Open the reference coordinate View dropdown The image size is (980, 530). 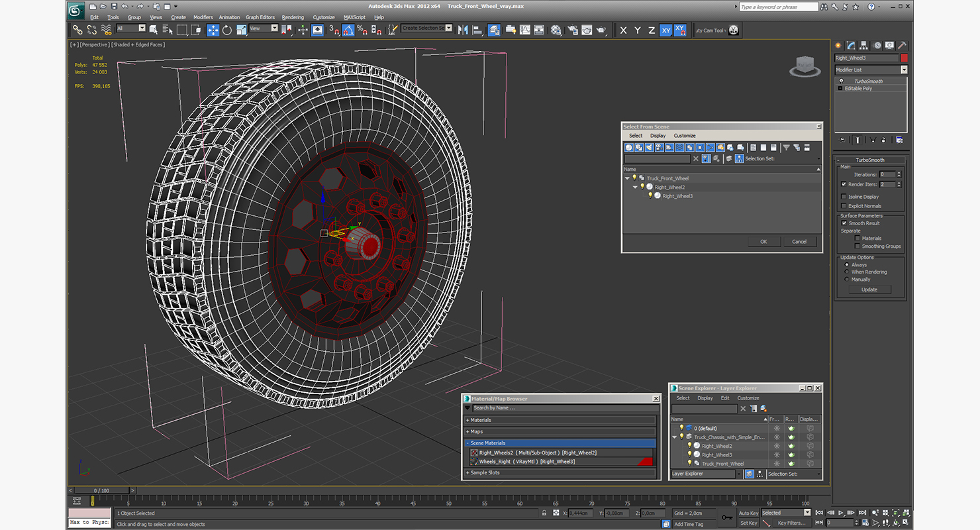[264, 28]
